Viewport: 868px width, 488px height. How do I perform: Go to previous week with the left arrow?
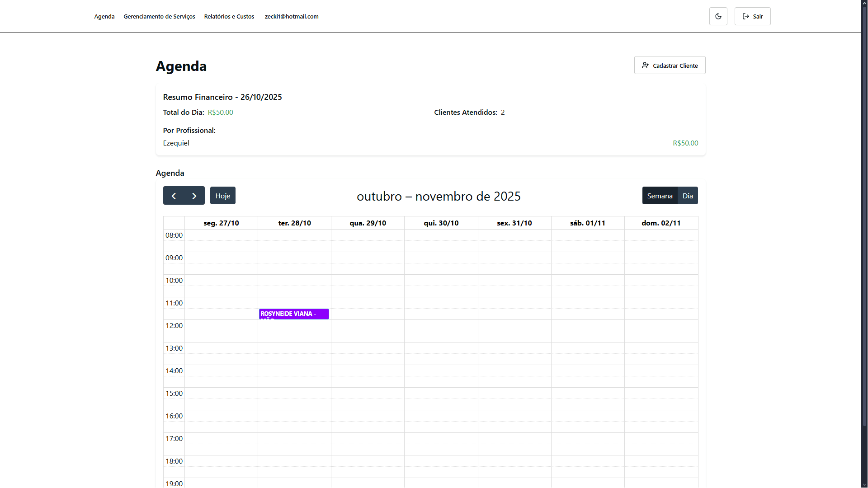[x=174, y=196]
